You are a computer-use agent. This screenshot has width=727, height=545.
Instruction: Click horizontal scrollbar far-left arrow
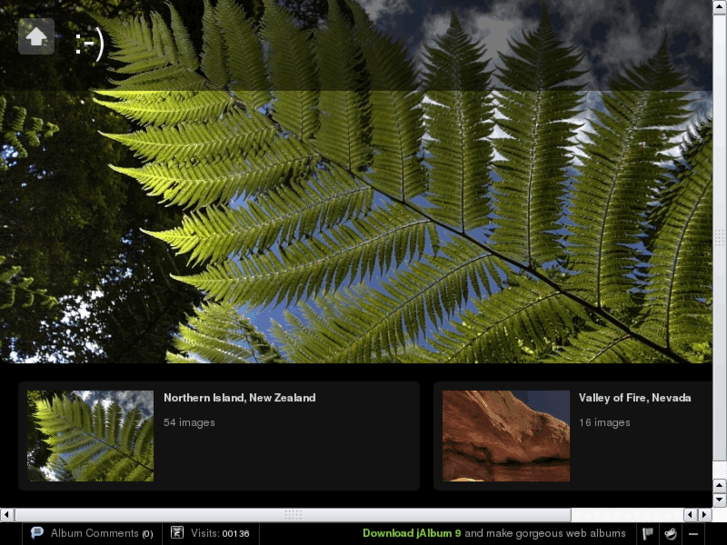pyautogui.click(x=7, y=514)
